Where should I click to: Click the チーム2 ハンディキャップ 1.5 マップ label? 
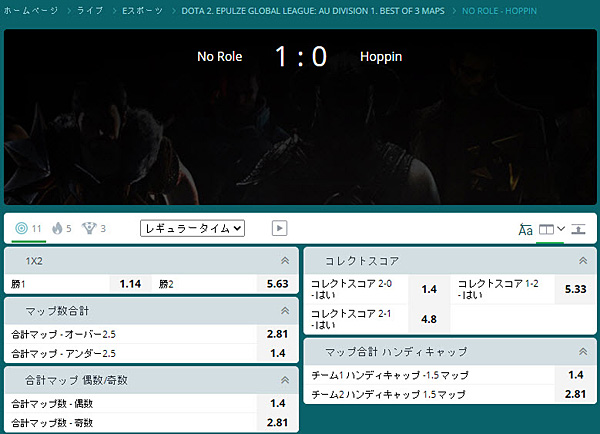(x=388, y=394)
